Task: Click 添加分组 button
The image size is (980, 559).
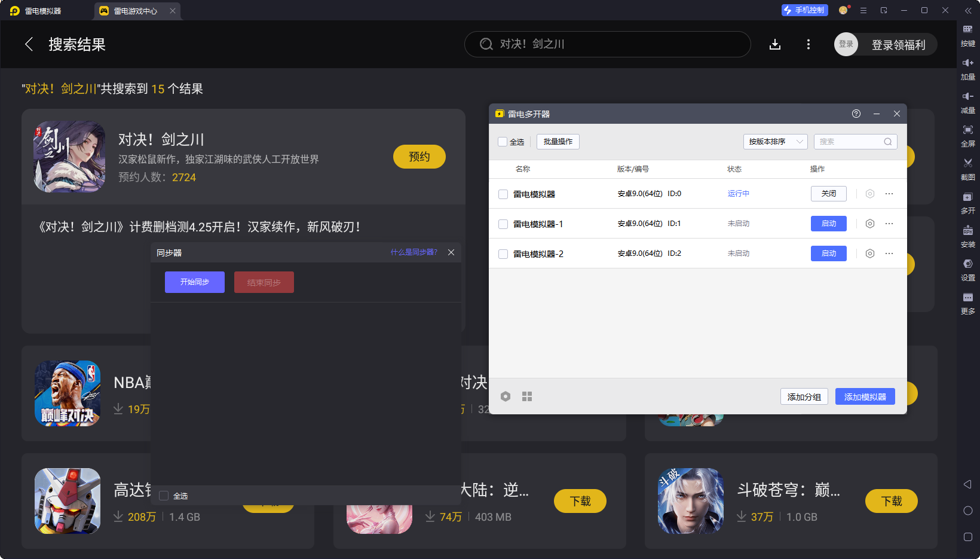Action: (804, 397)
